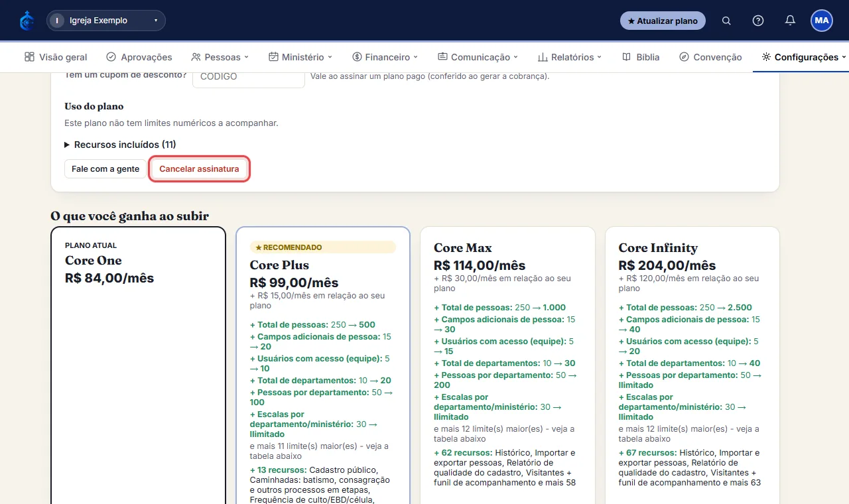Open the notifications bell icon
The image size is (849, 504).
[x=790, y=21]
